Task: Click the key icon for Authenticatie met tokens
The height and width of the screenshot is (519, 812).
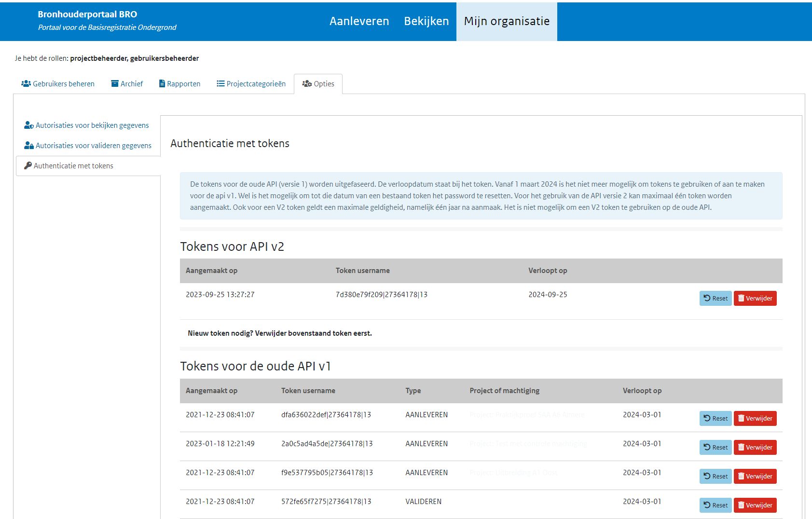Action: [x=28, y=165]
